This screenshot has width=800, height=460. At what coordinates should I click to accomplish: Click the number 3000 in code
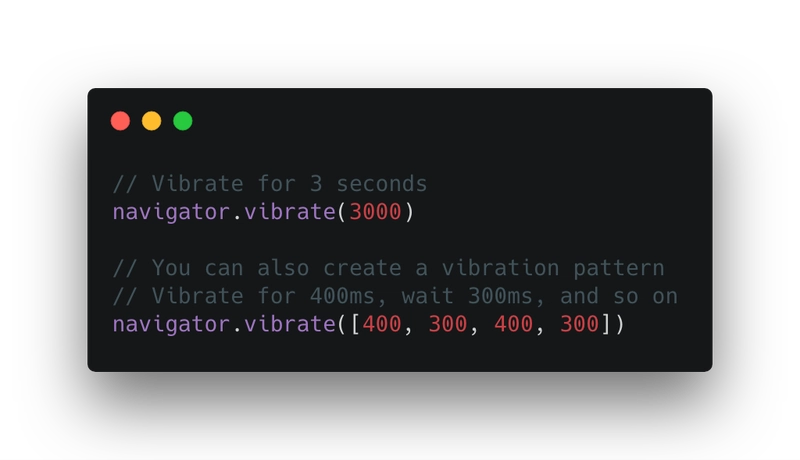[375, 212]
